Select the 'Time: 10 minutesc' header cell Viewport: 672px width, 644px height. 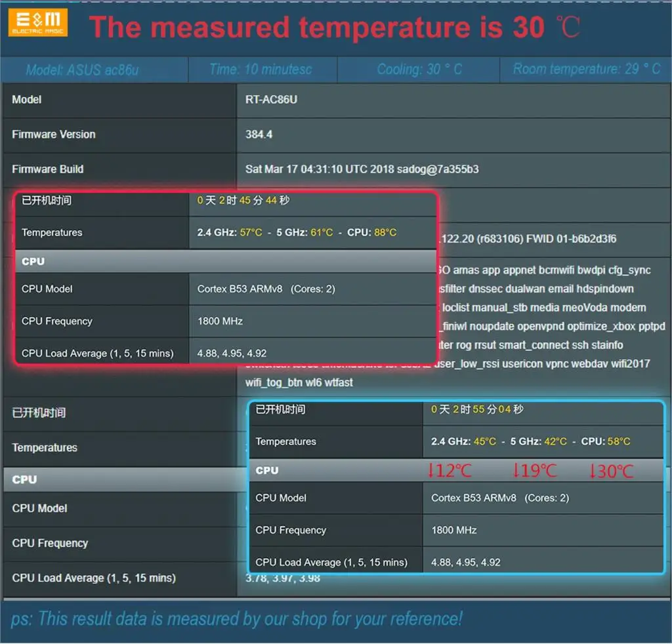pos(260,70)
